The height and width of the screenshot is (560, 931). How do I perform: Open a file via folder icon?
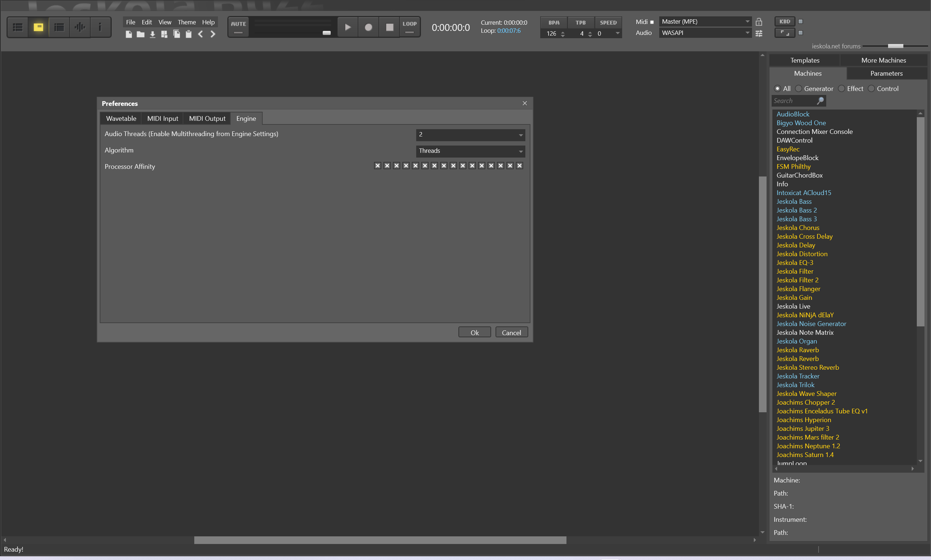(x=140, y=34)
